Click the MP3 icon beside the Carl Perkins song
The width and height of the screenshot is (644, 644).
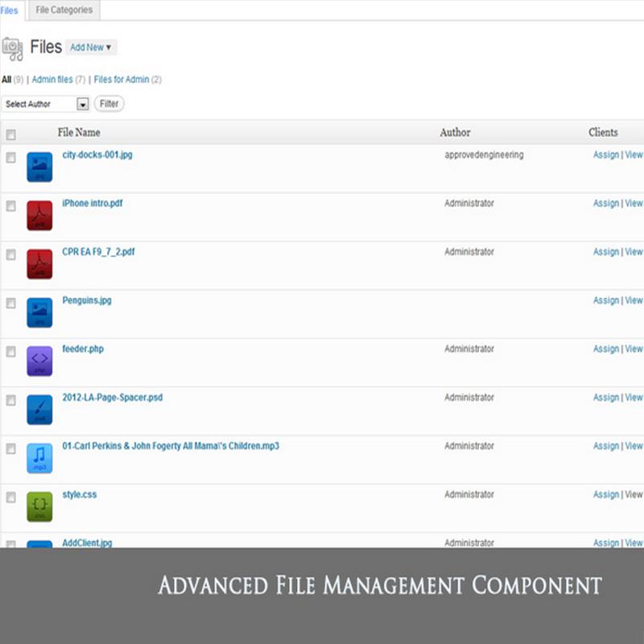click(x=39, y=457)
